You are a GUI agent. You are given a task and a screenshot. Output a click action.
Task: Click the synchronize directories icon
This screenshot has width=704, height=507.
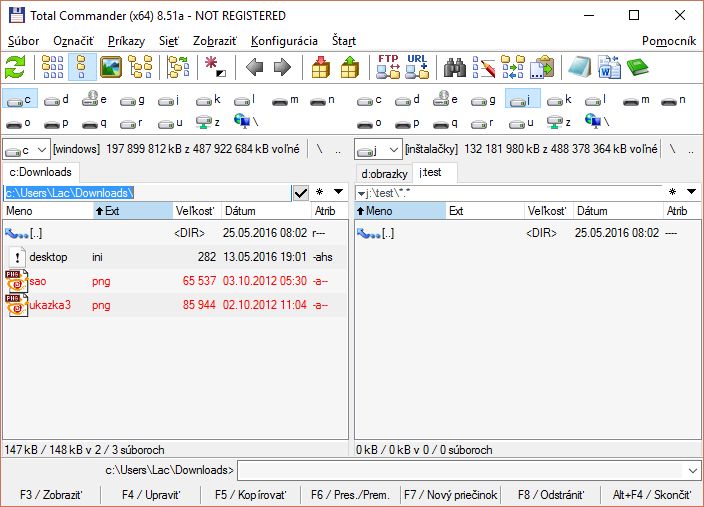click(513, 67)
